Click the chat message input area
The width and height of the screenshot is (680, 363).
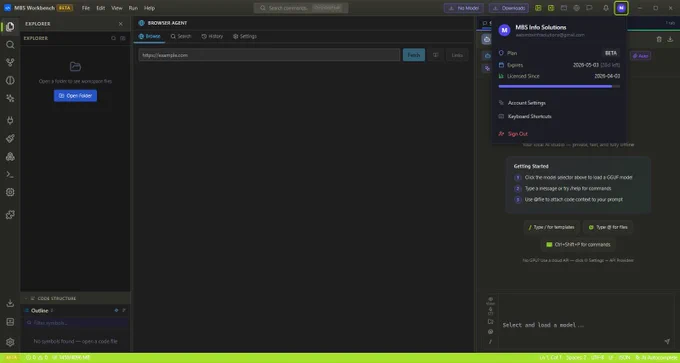(x=581, y=321)
